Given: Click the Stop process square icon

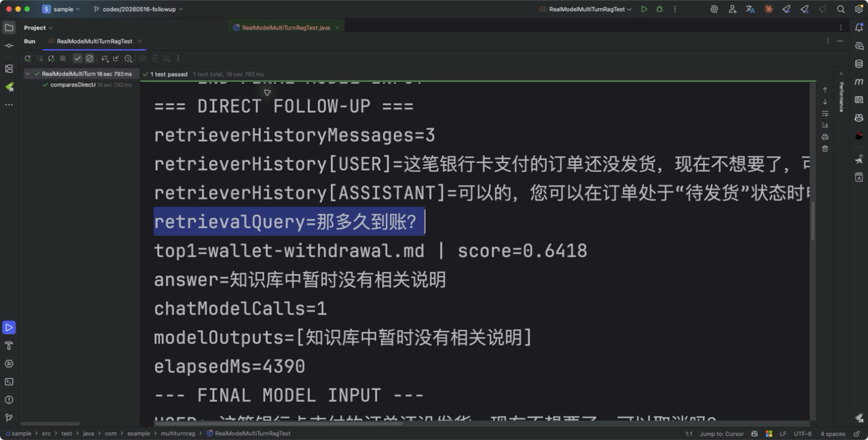Looking at the screenshot, I should [x=62, y=58].
